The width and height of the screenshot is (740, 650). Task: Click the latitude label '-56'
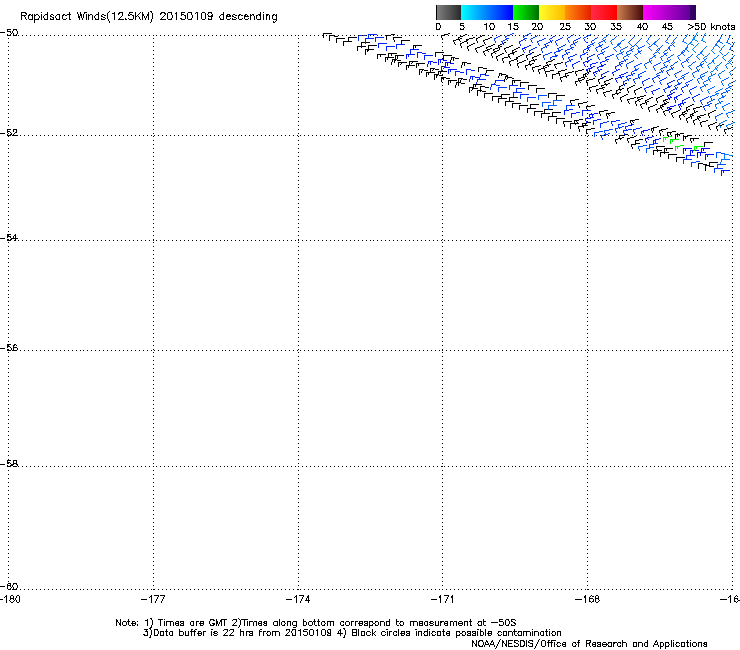tap(9, 348)
